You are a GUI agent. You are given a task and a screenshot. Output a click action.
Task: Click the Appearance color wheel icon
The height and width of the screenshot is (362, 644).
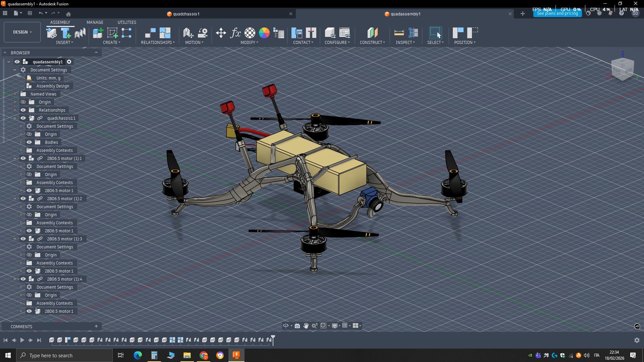coord(264,33)
